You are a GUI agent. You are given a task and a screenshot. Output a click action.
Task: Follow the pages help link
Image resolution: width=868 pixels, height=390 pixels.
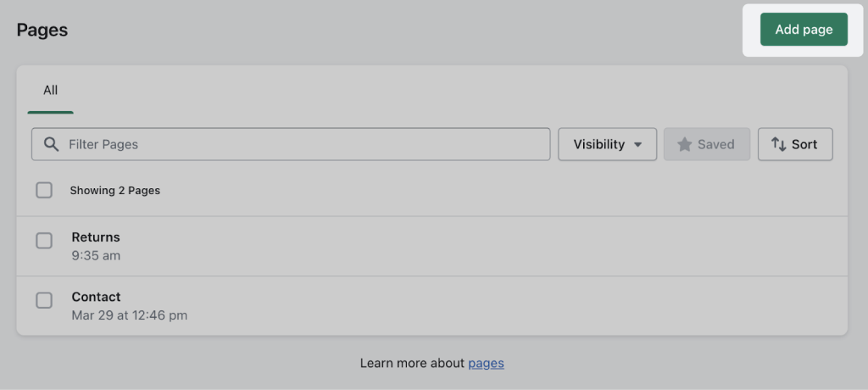click(x=486, y=364)
